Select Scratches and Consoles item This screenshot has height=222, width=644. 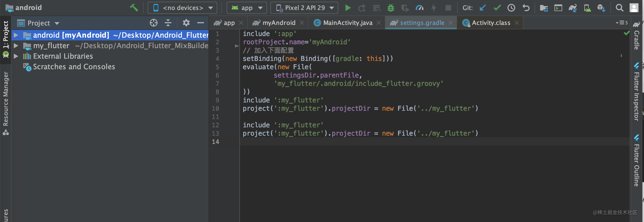tap(74, 67)
